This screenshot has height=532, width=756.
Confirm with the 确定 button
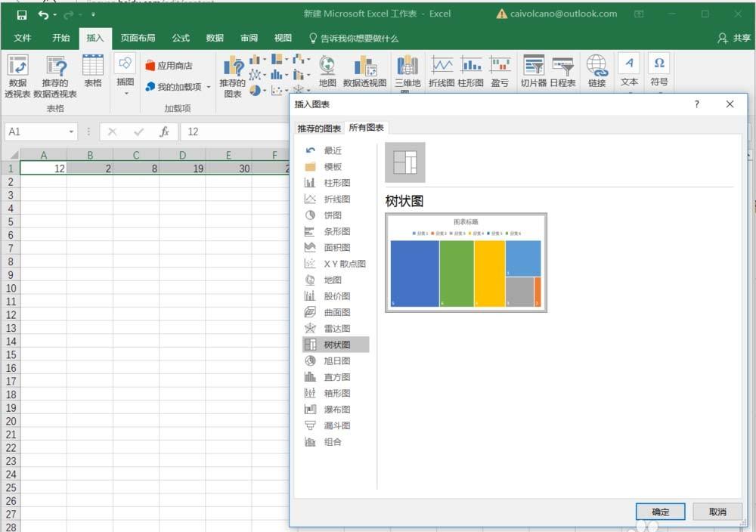click(659, 512)
